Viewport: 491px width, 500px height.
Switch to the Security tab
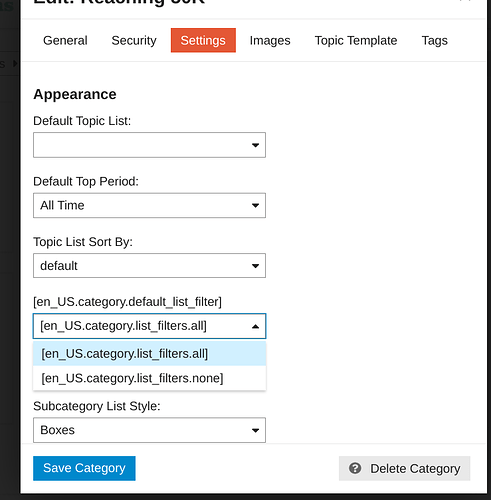point(134,40)
